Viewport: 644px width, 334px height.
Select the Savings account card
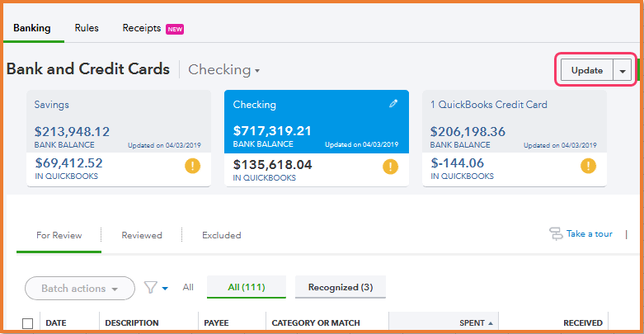coord(119,139)
